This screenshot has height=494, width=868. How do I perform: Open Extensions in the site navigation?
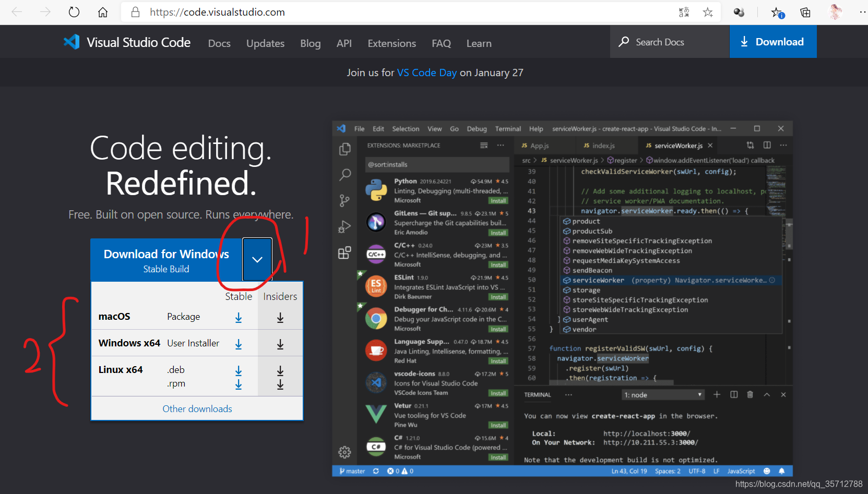pyautogui.click(x=391, y=43)
